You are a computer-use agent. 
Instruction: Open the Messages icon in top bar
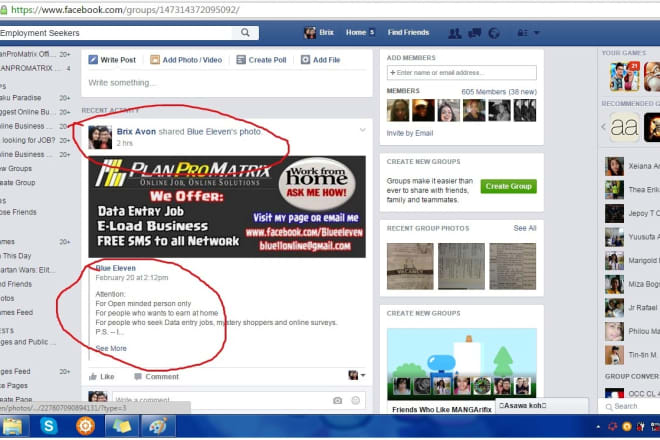click(x=474, y=33)
